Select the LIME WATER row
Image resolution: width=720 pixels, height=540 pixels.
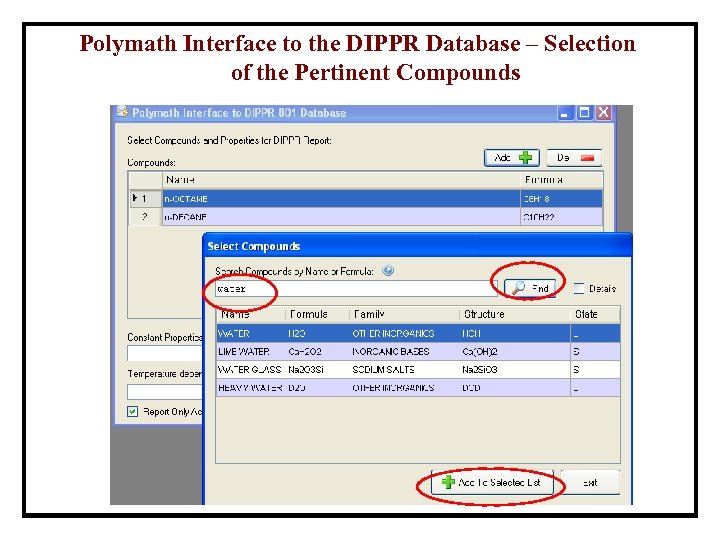[x=418, y=352]
